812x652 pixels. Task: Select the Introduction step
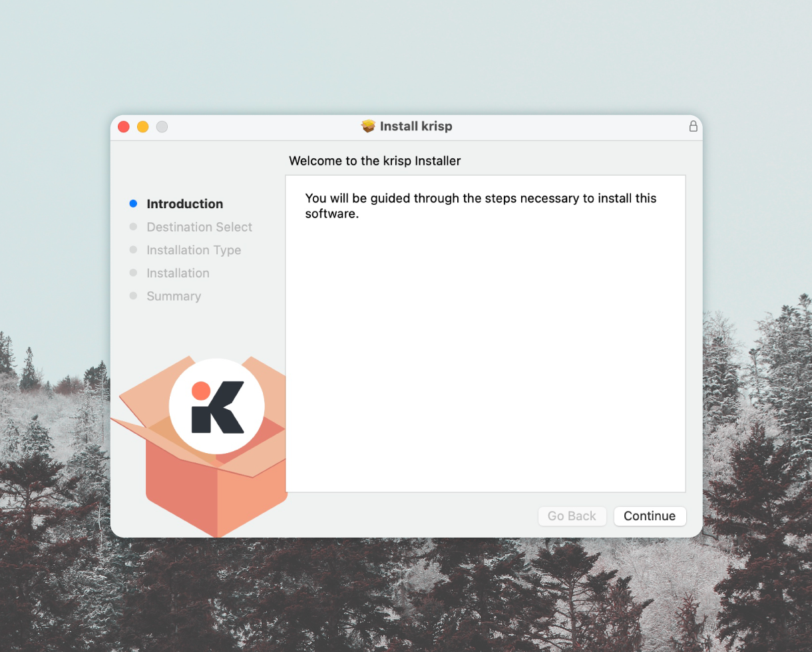[185, 204]
